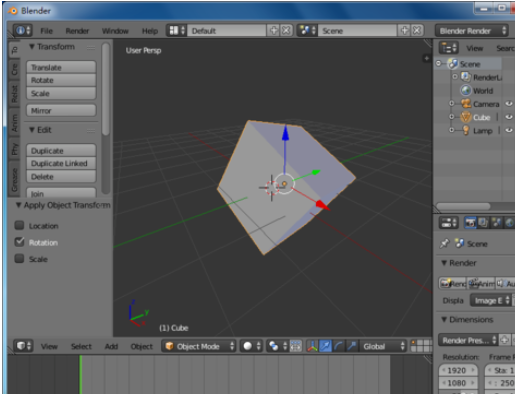515x394 pixels.
Task: Toggle manipulate center points icon
Action: click(295, 346)
